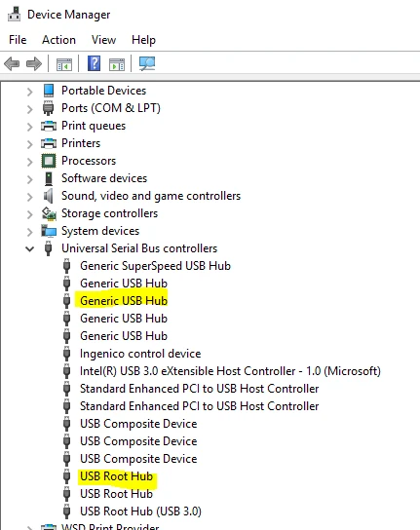
Task: Expand the Storage controllers category
Action: tap(30, 214)
